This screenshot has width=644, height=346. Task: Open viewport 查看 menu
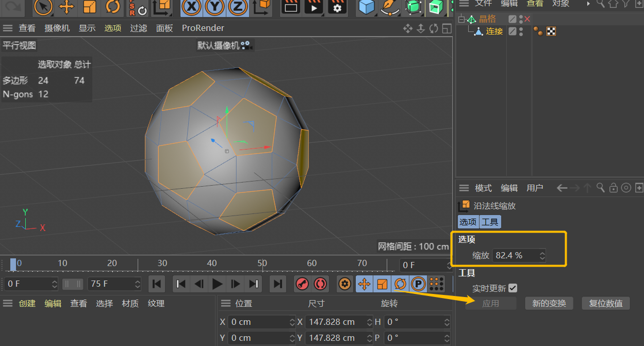pos(27,28)
